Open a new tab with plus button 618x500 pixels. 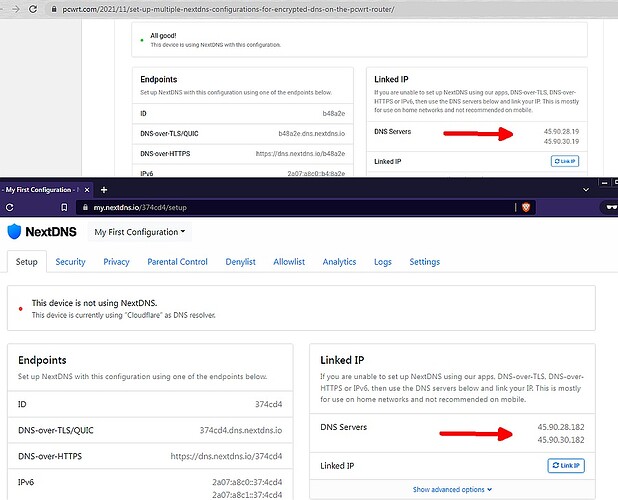click(104, 189)
